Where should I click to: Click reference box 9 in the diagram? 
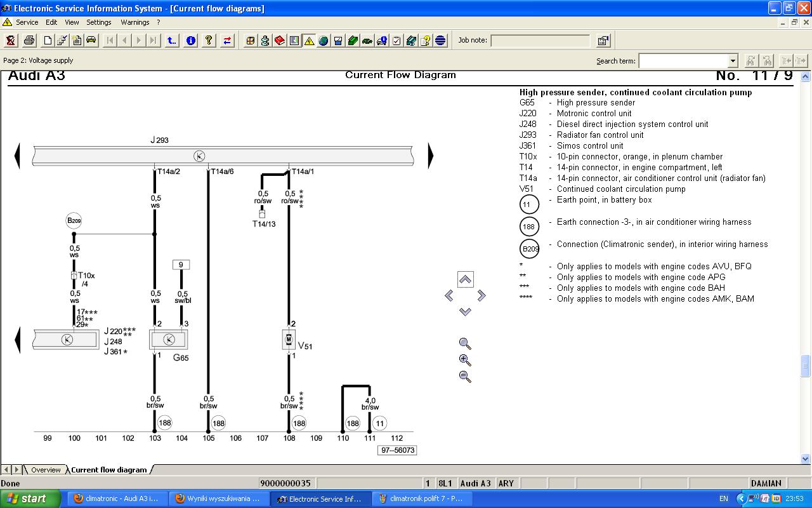181,265
